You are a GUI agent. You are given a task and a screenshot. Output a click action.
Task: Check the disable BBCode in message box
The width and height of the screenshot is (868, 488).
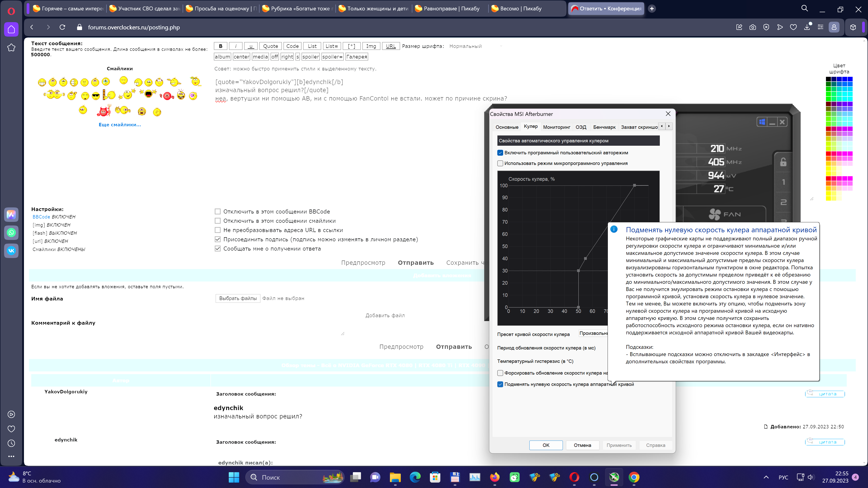pos(218,211)
